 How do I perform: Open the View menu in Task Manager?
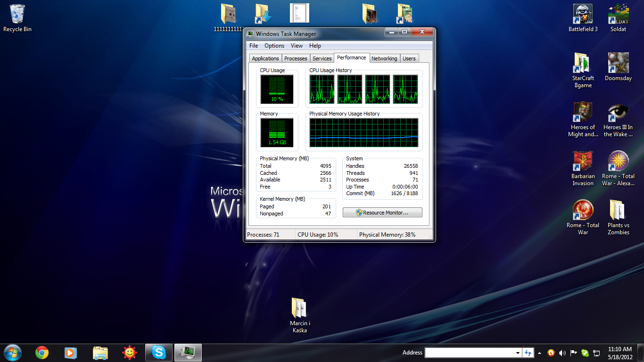297,46
